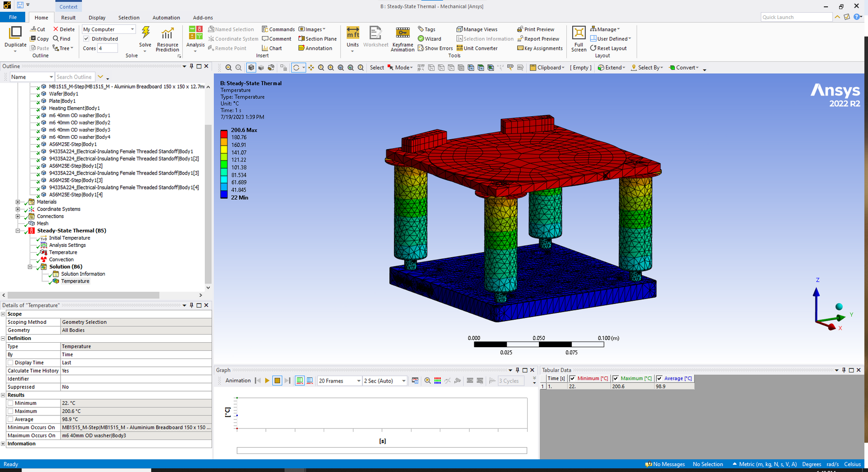868x472 pixels.
Task: Select the Rotate view tool
Action: coord(296,68)
